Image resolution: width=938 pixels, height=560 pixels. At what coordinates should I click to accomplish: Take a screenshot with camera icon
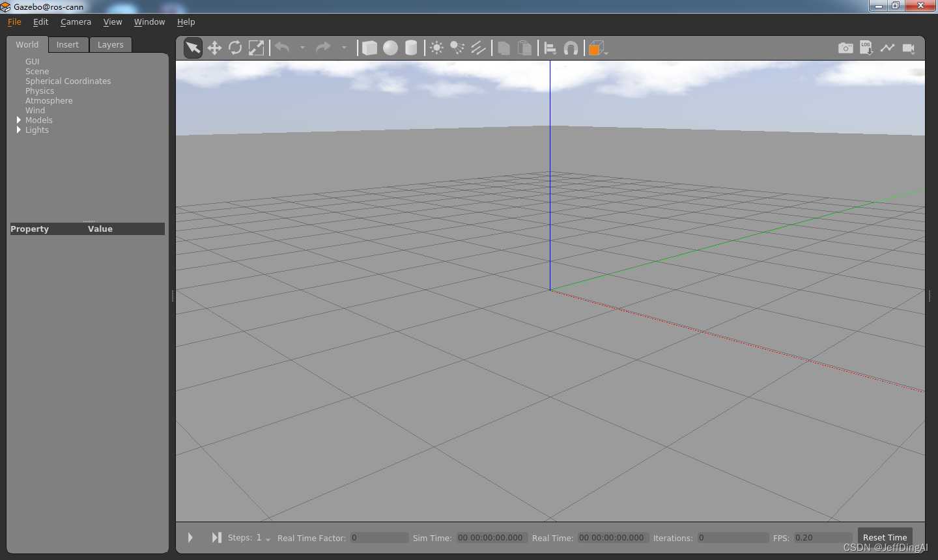point(846,48)
